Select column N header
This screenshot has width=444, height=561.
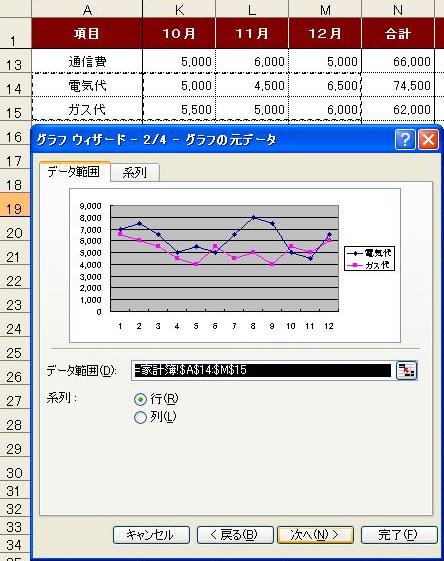click(x=398, y=9)
